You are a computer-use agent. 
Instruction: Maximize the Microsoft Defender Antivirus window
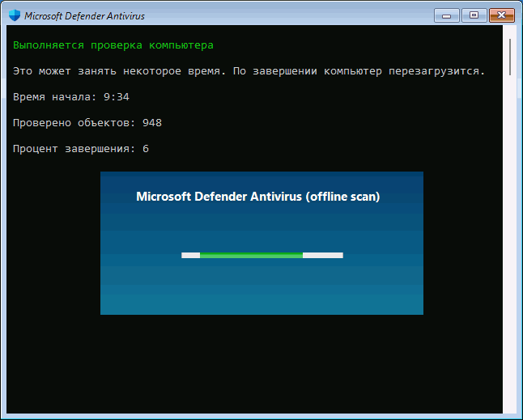pos(474,15)
